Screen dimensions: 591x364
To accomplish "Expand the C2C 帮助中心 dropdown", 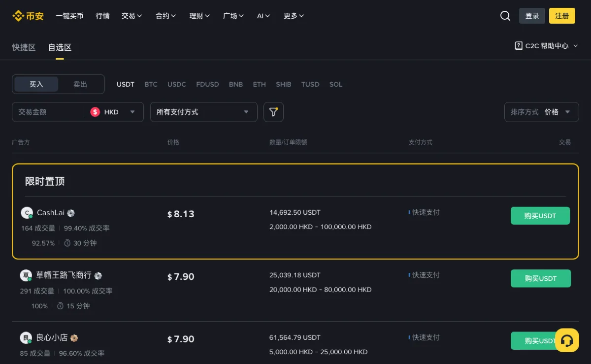I will click(x=546, y=46).
